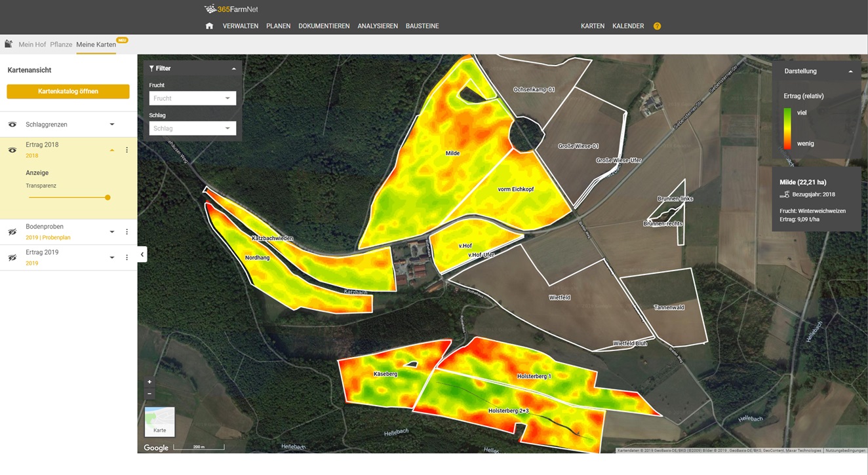Hide the Ertrag 2018 layer via eye icon
Viewport: 868px width, 475px height.
(x=11, y=149)
